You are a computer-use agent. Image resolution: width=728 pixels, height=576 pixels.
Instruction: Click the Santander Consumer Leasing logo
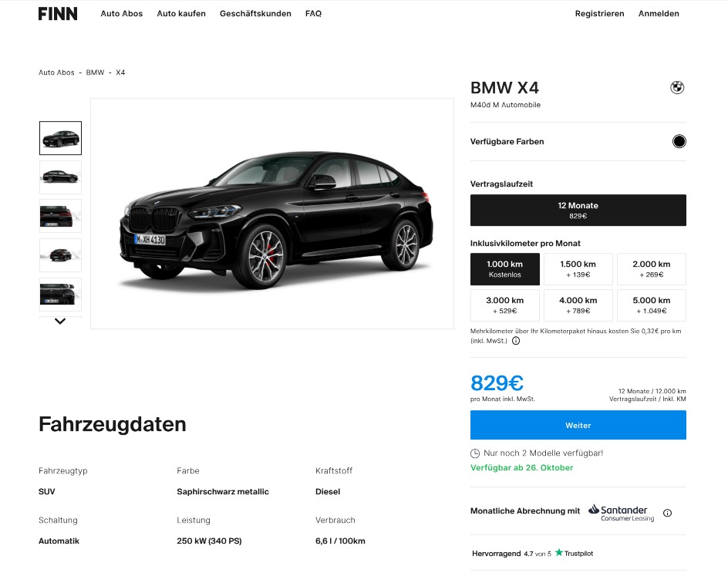[622, 513]
